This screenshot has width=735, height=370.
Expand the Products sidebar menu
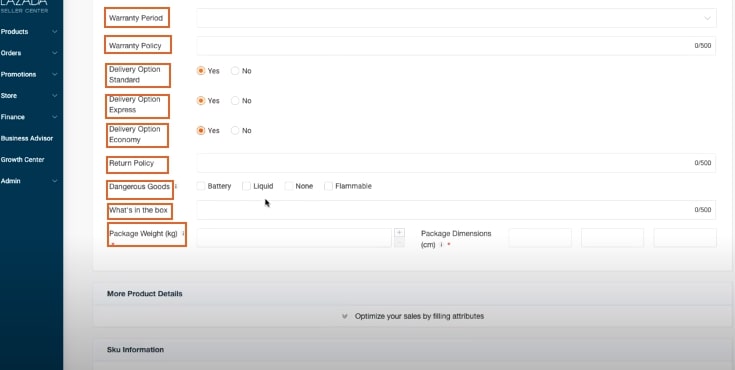[x=29, y=32]
